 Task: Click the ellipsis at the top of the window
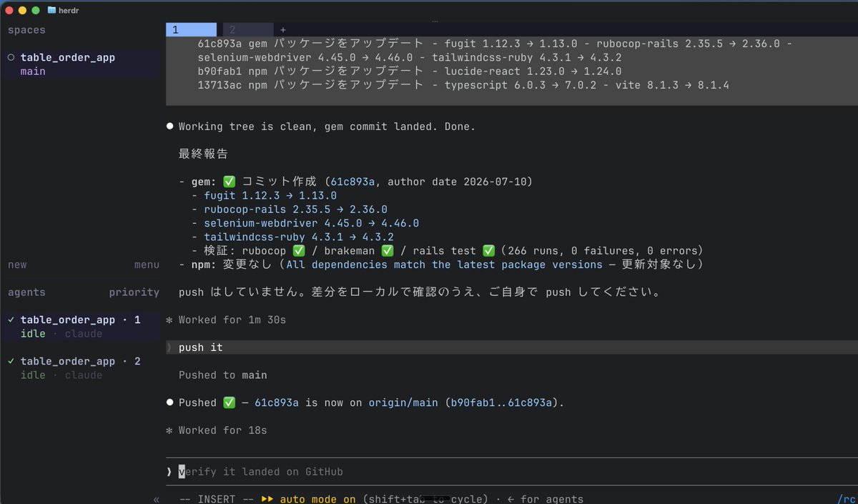tap(435, 21)
